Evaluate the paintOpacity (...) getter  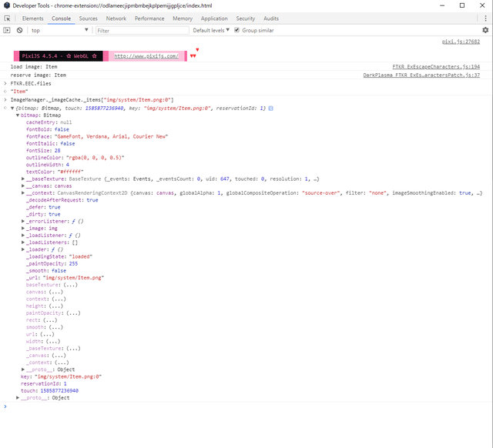[73, 313]
